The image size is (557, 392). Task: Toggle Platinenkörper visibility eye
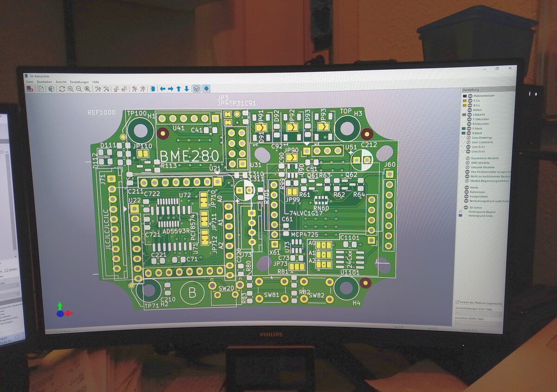470,96
